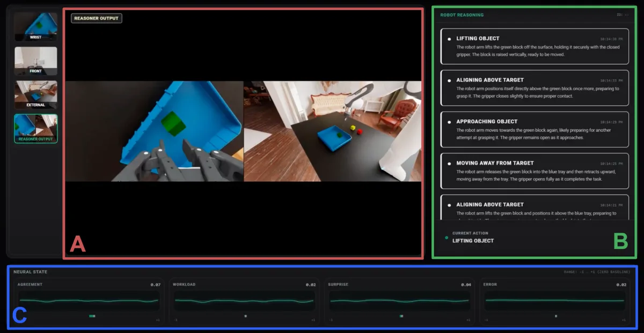Viewport: 644px width, 333px height.
Task: Select the REASONER OUTPUT thumbnail in sidebar
Action: [x=35, y=128]
